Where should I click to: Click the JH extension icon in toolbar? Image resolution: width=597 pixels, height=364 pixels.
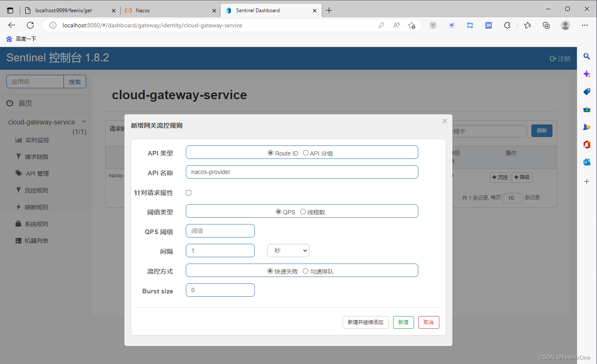(489, 25)
